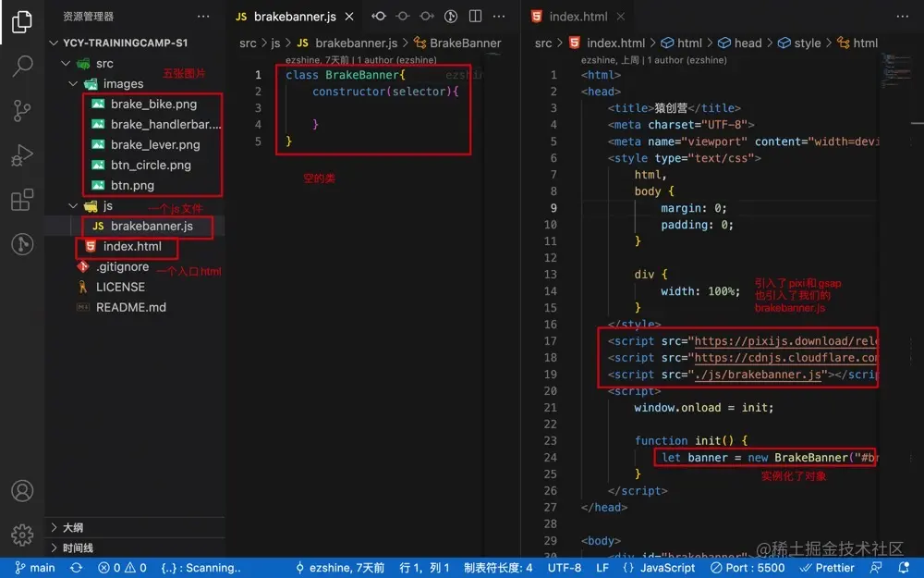Close the index.html tab
The width and height of the screenshot is (924, 578).
621,17
